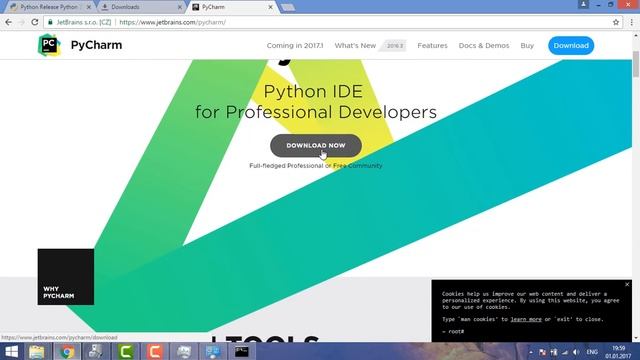The image size is (640, 360).
Task: Click the Chrome icon in the taskbar
Action: [67, 352]
